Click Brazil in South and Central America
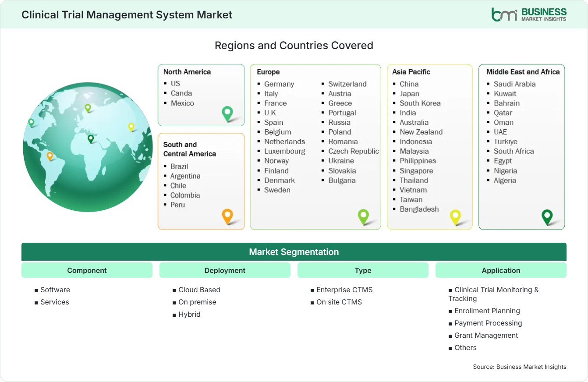This screenshot has height=382, width=588. pyautogui.click(x=179, y=166)
